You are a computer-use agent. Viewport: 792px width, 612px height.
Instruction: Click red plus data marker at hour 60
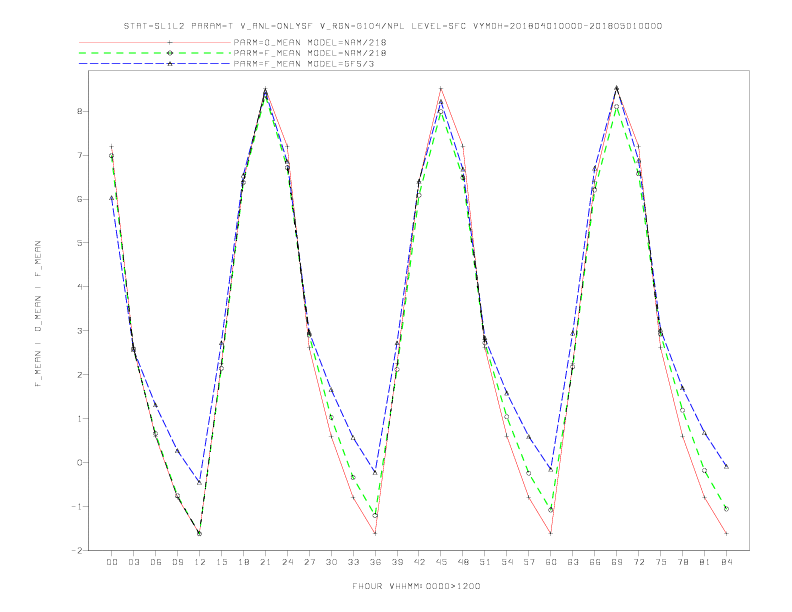coord(551,533)
